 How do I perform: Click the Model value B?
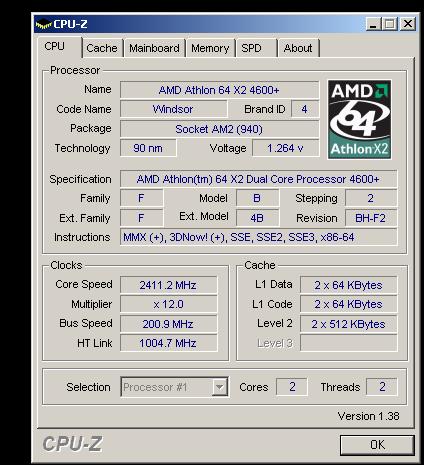[257, 198]
